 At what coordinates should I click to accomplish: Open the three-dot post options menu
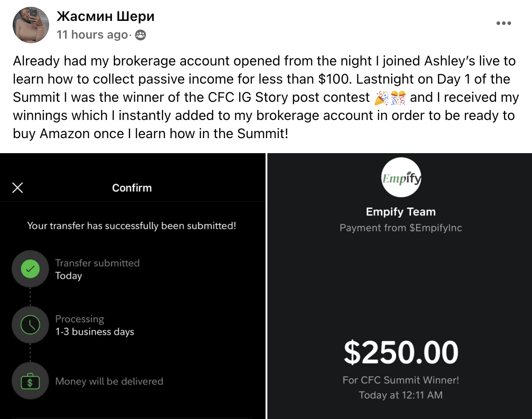click(x=503, y=23)
